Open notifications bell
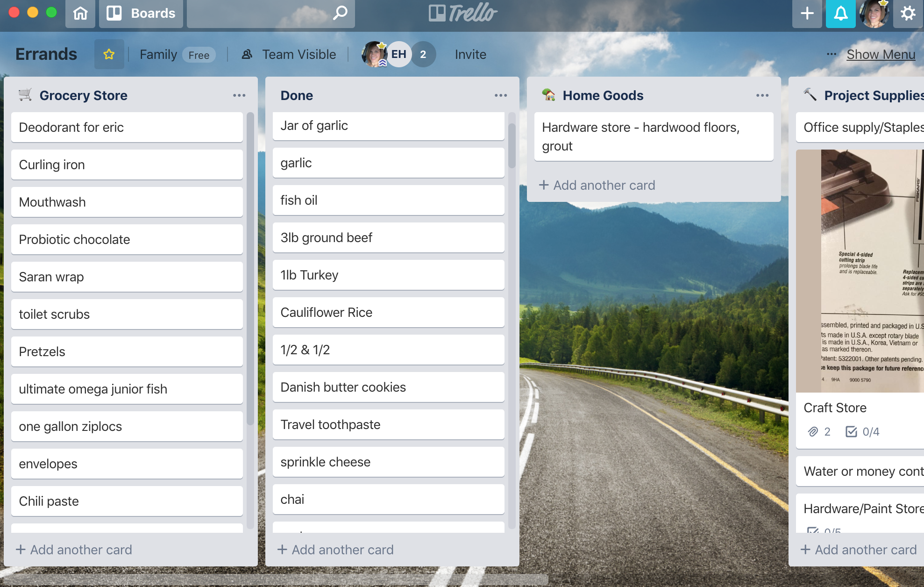 840,13
